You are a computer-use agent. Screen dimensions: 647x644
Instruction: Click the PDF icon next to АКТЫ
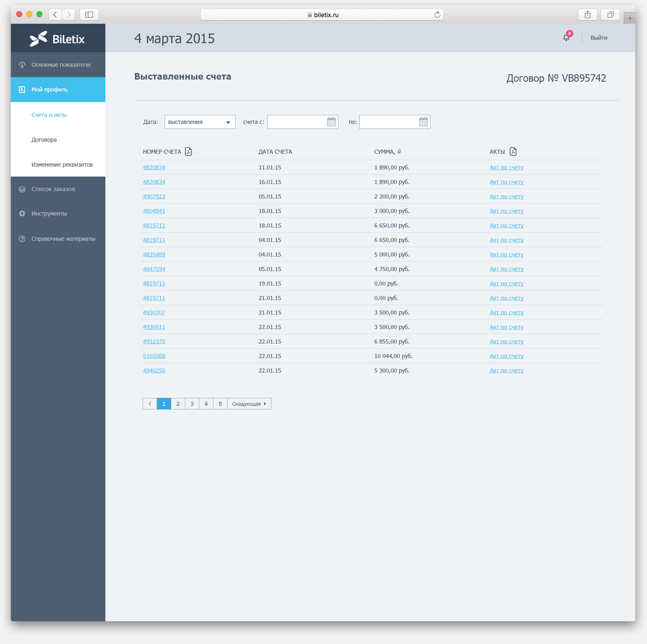tap(513, 152)
